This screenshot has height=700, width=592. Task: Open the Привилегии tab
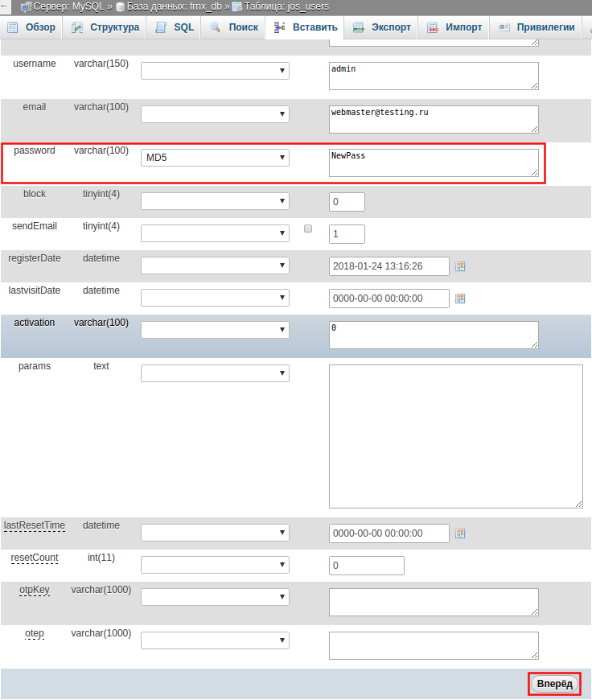[x=536, y=27]
